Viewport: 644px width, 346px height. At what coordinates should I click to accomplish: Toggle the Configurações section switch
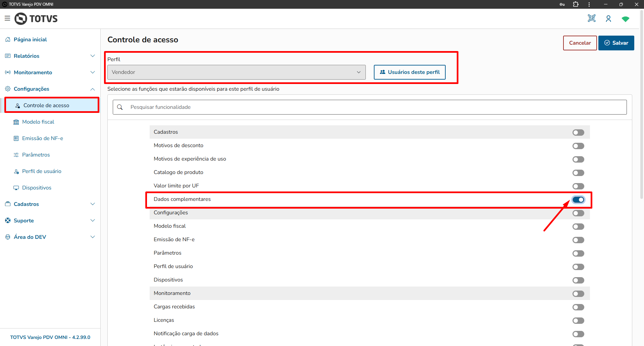(x=578, y=213)
